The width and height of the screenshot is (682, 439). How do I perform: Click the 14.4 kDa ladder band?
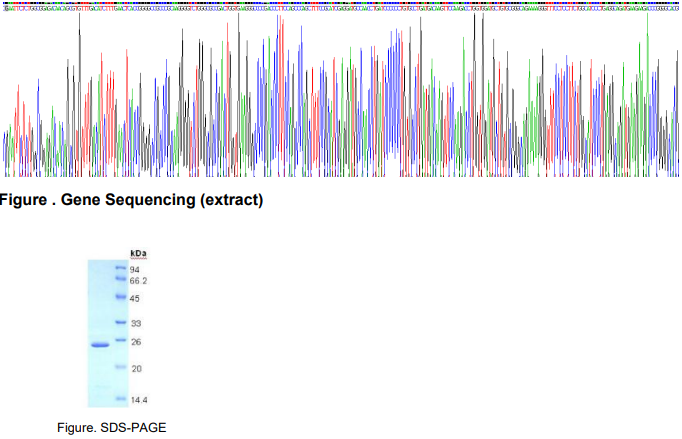click(x=119, y=398)
